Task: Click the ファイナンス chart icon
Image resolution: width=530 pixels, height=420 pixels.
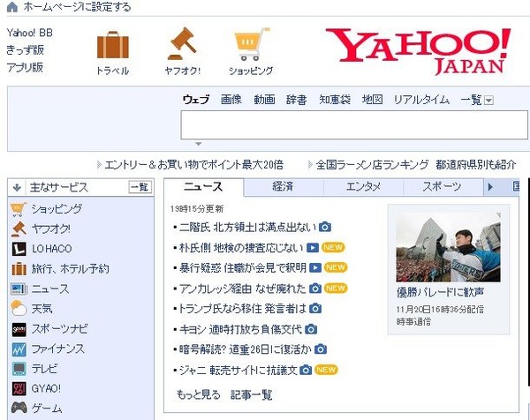Action: (19, 349)
